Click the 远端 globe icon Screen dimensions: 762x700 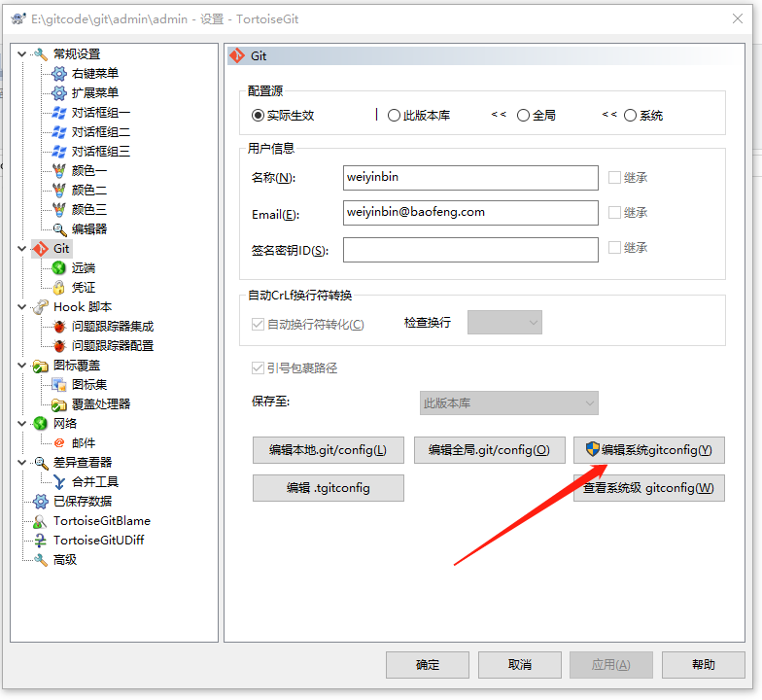pyautogui.click(x=58, y=268)
